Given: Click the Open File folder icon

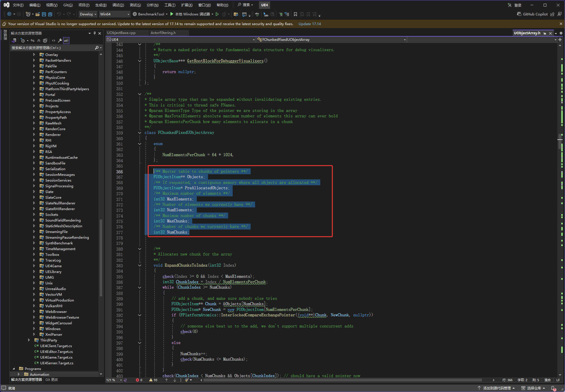Looking at the screenshot, I should click(x=37, y=14).
